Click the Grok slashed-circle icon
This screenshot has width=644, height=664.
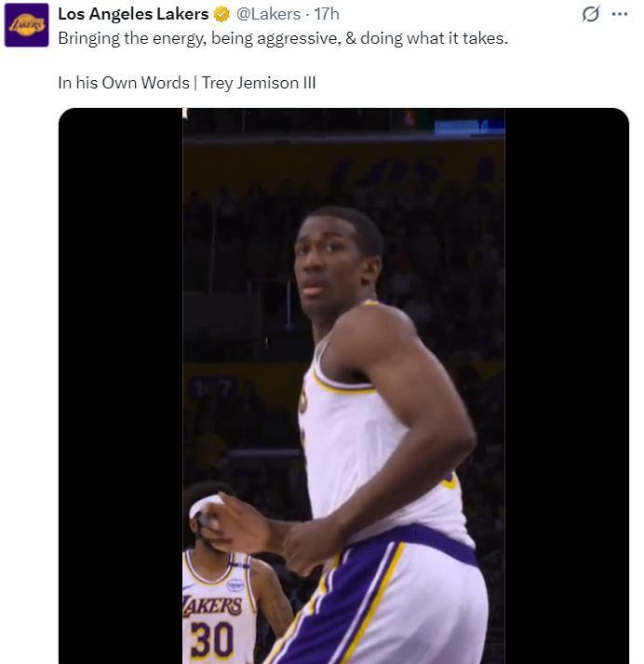590,14
